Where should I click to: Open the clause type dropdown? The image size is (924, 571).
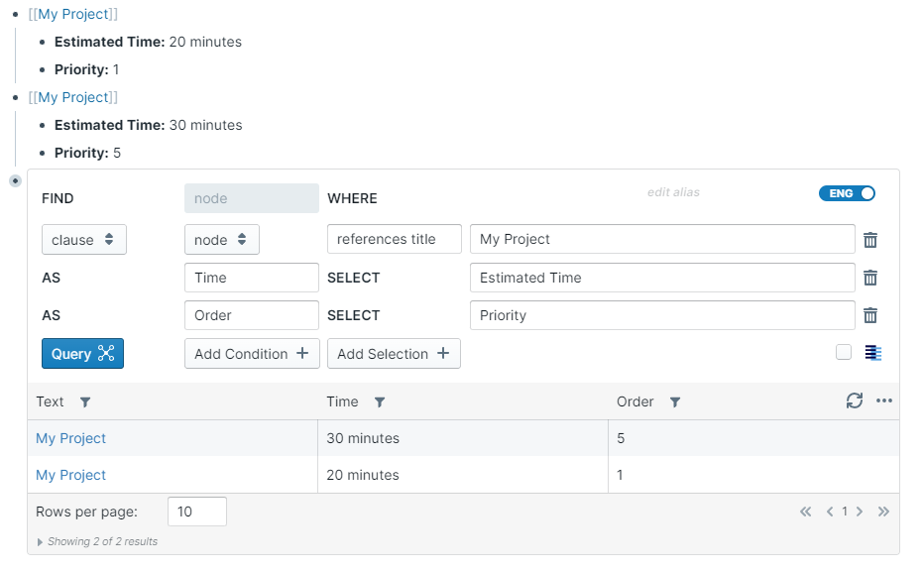(84, 240)
